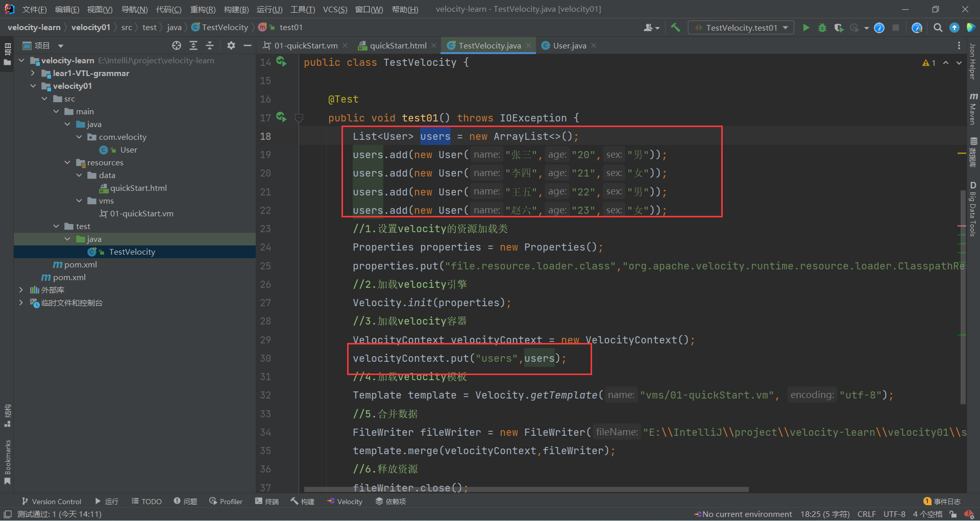This screenshot has height=521, width=980.
Task: Open the VCS(S) menu
Action: coord(335,9)
